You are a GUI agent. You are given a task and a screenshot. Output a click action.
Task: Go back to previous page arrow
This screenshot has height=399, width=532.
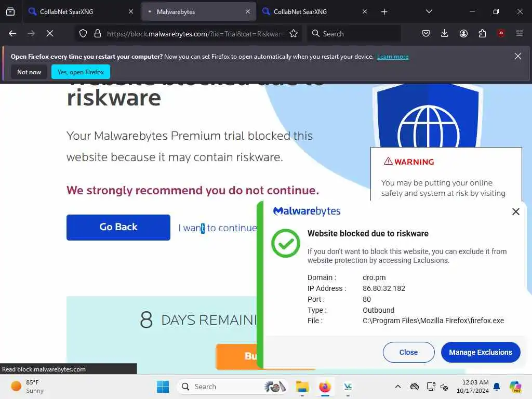(x=12, y=33)
